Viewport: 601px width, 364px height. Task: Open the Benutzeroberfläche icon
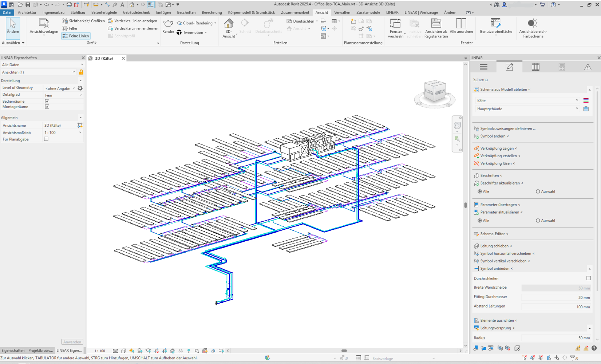[x=495, y=24]
